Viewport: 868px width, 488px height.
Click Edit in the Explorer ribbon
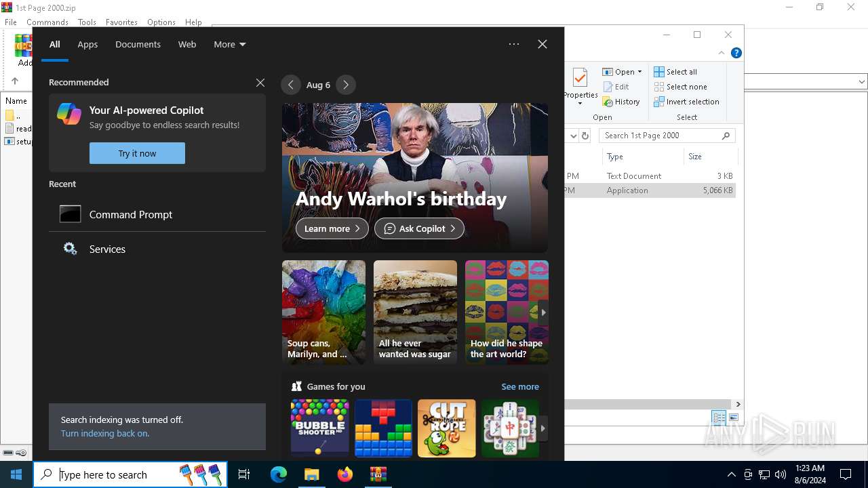tap(616, 87)
